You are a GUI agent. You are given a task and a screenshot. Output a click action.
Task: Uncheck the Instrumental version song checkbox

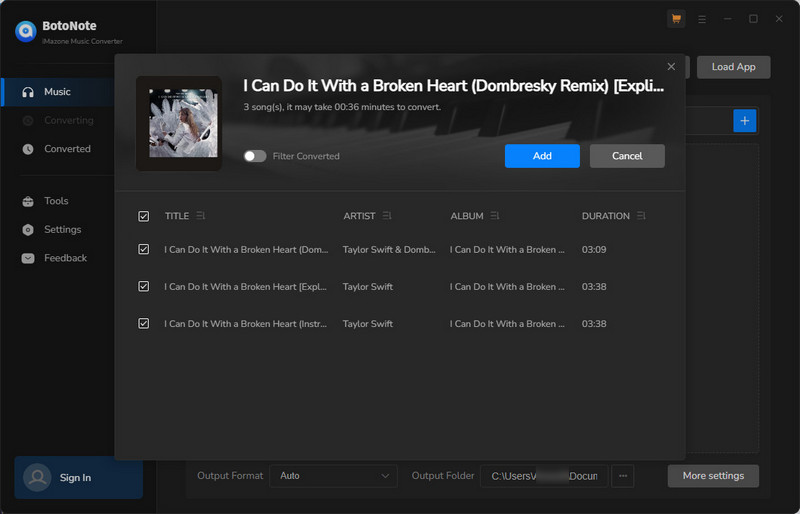[x=144, y=324]
